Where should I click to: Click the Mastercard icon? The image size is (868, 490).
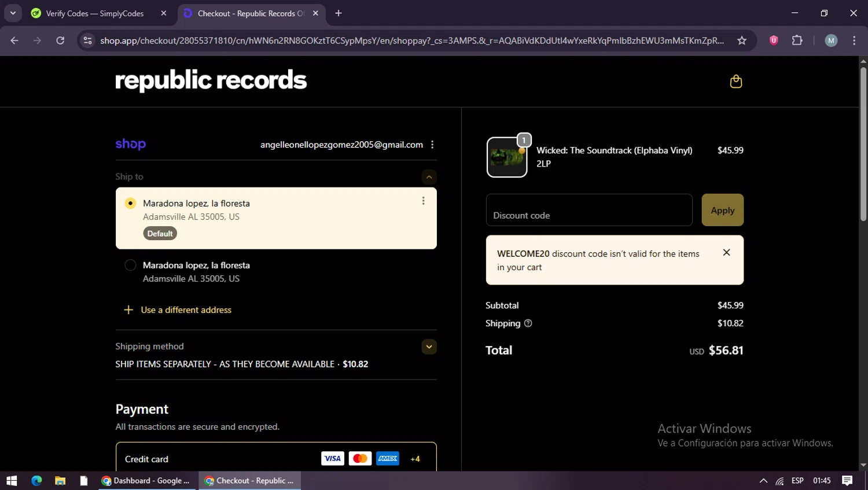coord(360,459)
